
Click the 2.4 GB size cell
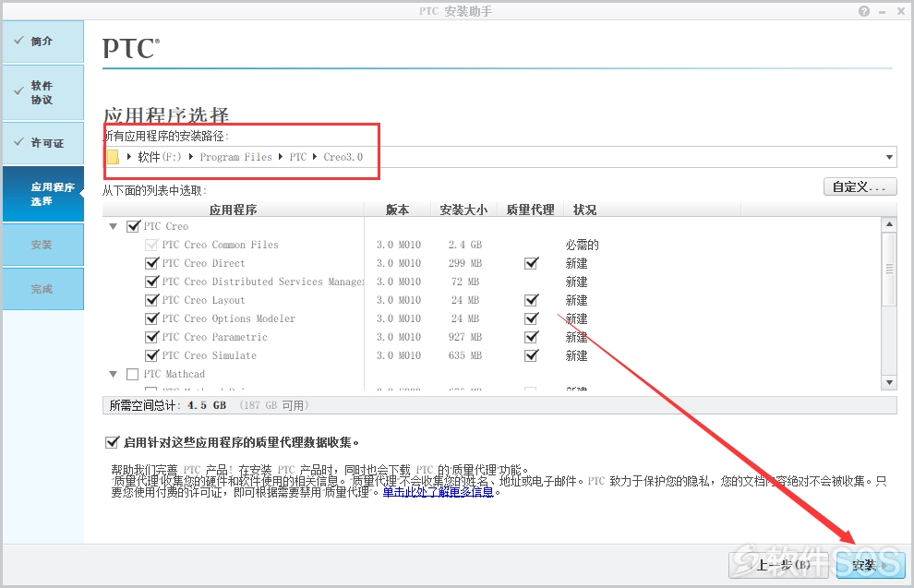coord(465,245)
